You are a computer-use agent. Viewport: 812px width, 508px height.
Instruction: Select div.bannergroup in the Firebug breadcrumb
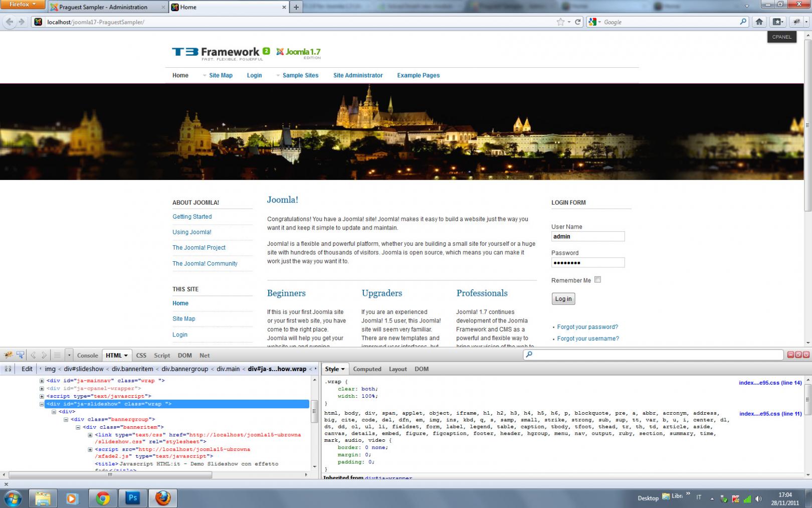pos(184,369)
